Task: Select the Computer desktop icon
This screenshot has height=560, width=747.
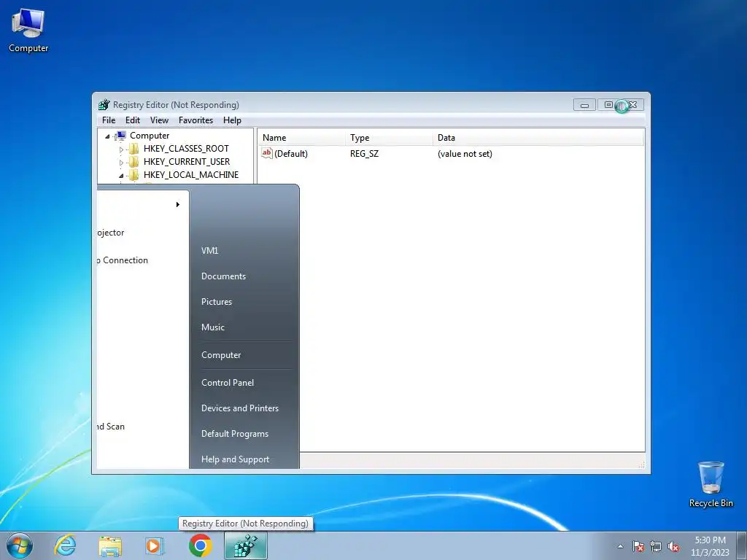Action: (x=28, y=31)
